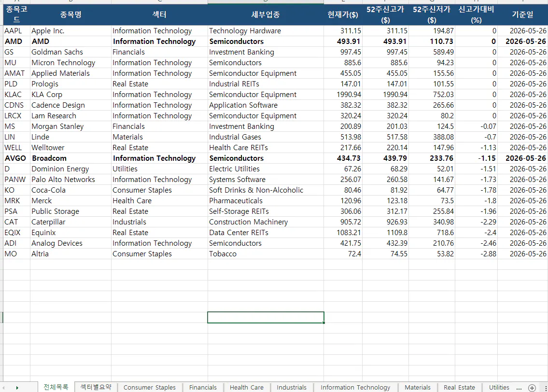This screenshot has height=392, width=548.
Task: Select the 52주신고가 header cell
Action: (385, 14)
